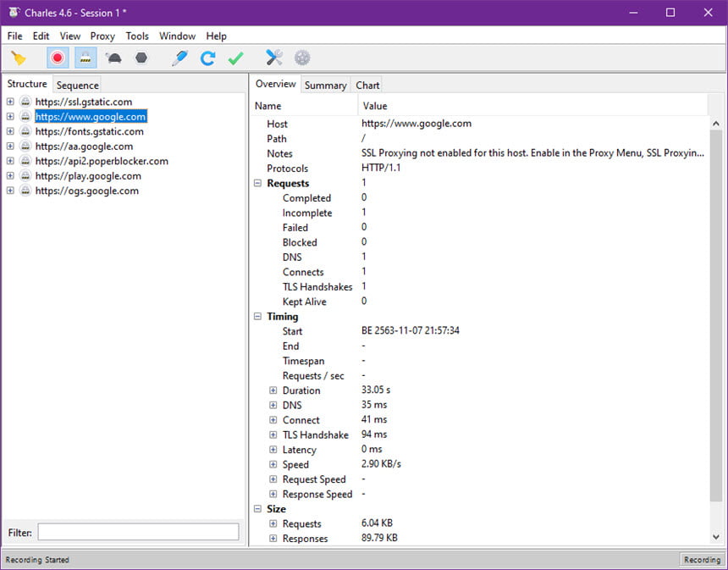728x570 pixels.
Task: Expand the Latency row
Action: coord(273,450)
